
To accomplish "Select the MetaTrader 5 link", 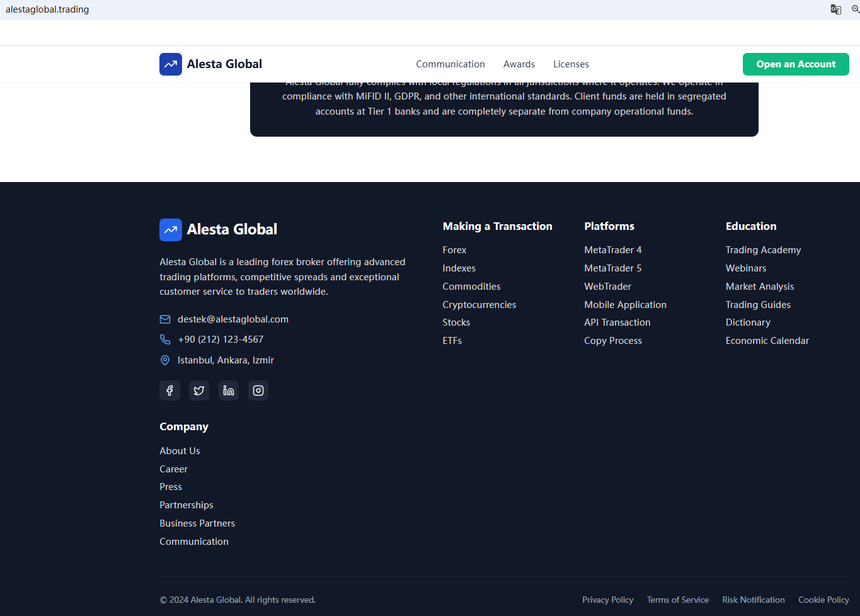I will [612, 268].
